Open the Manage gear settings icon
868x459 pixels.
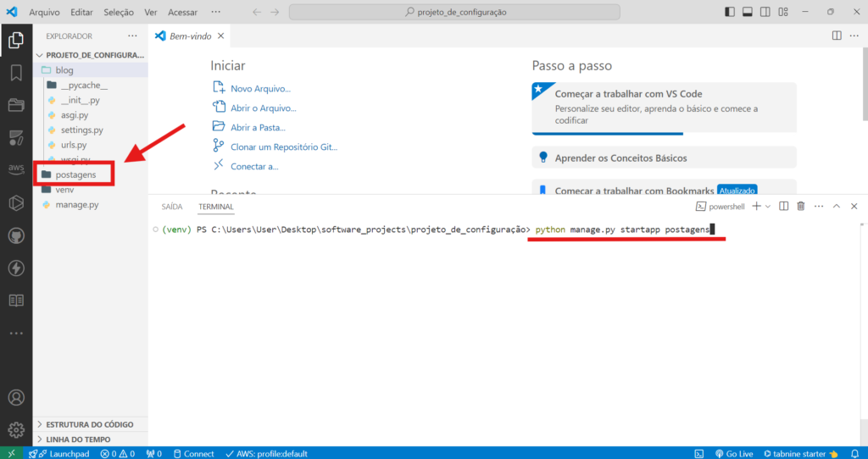[16, 429]
